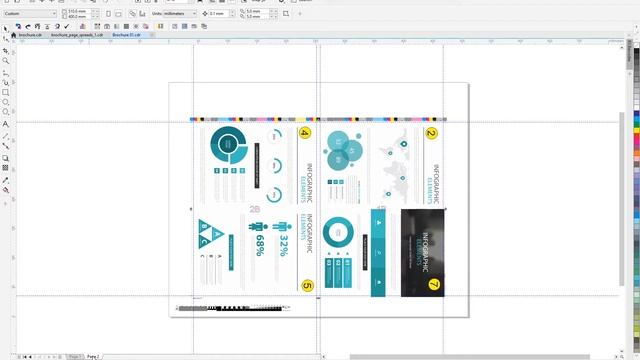
Task: Click the 68% figure text
Action: (x=260, y=245)
